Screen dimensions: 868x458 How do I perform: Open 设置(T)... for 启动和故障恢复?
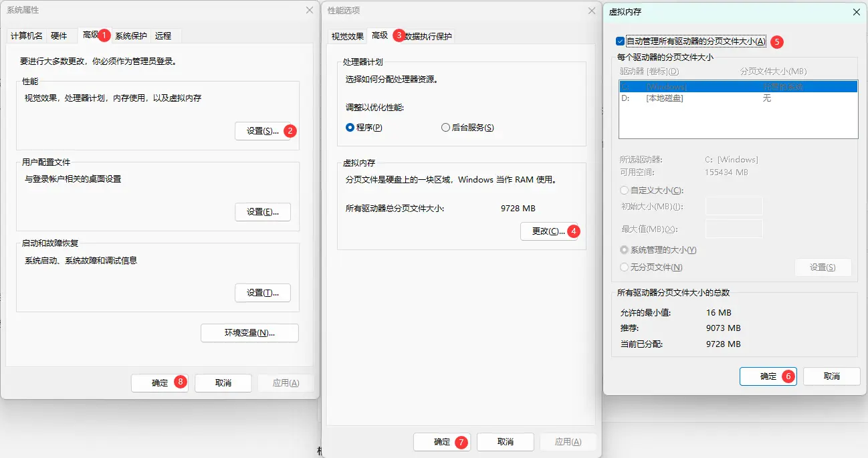[262, 293]
